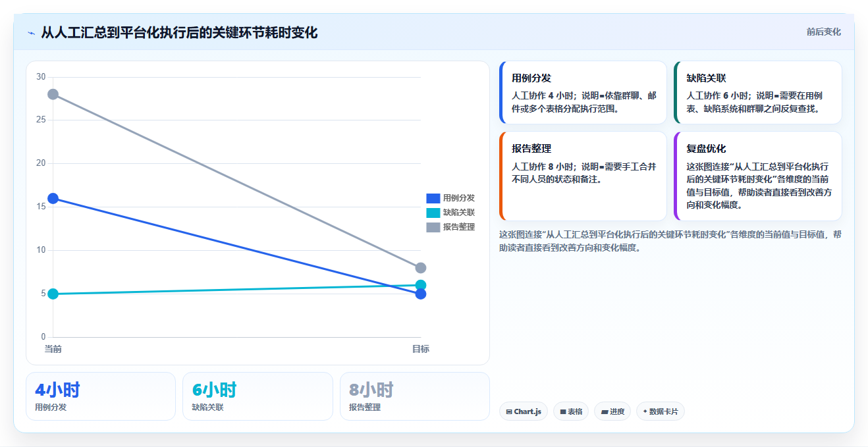Click the 数据卡片 tag chip

[661, 411]
